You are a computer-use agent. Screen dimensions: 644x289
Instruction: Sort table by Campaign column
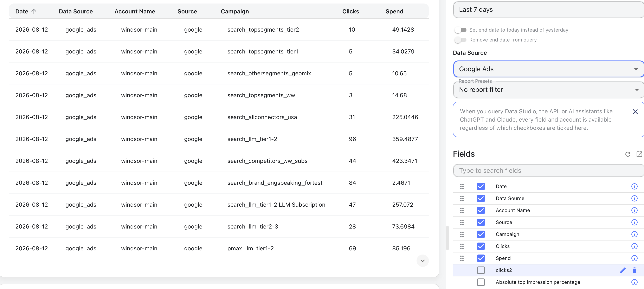tap(235, 12)
